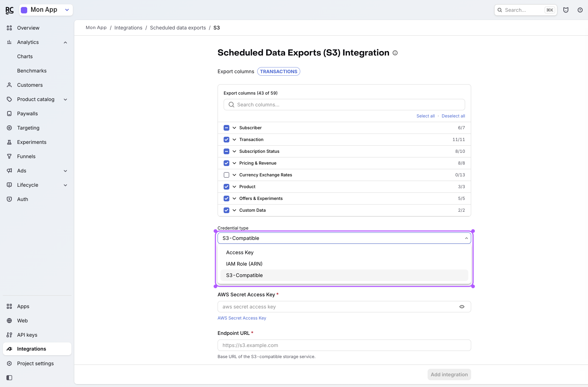Click the Deselect all link
The height and width of the screenshot is (387, 588).
tap(453, 116)
